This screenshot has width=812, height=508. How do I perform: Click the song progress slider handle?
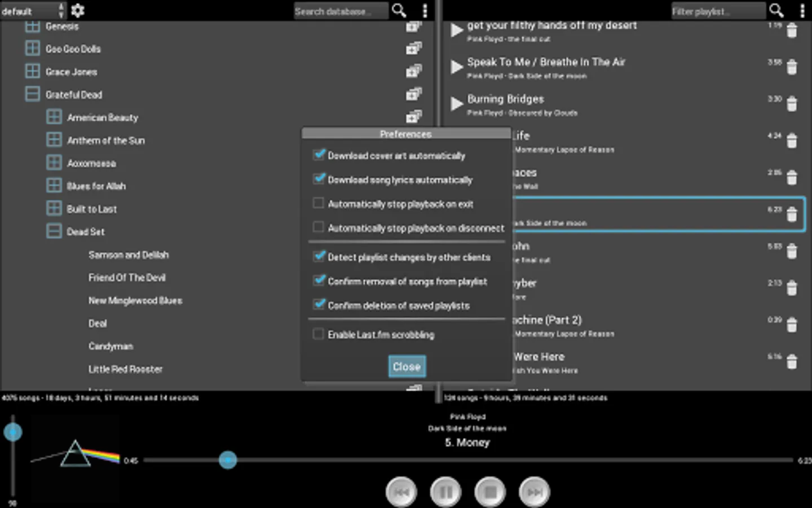click(228, 460)
